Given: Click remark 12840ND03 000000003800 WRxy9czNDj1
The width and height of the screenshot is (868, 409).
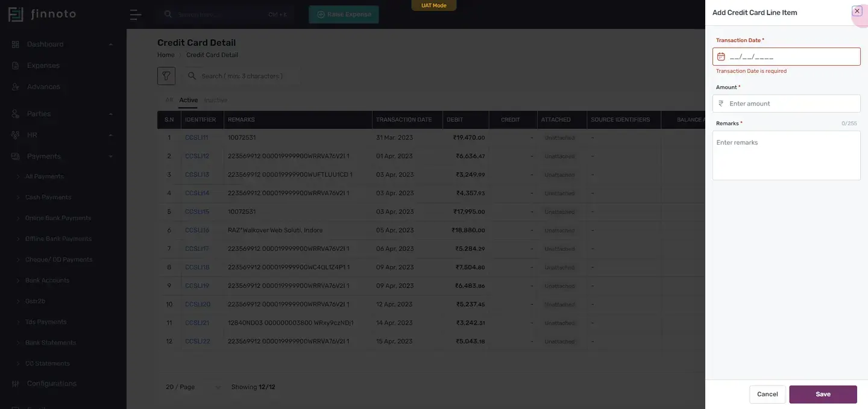Looking at the screenshot, I should 291,323.
